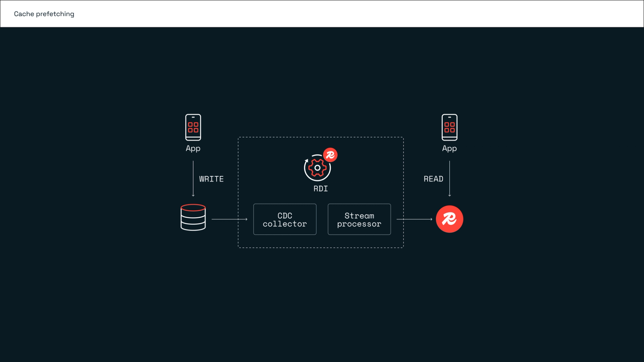Click the small Redis badge on RDI icon
644x362 pixels.
pyautogui.click(x=330, y=155)
